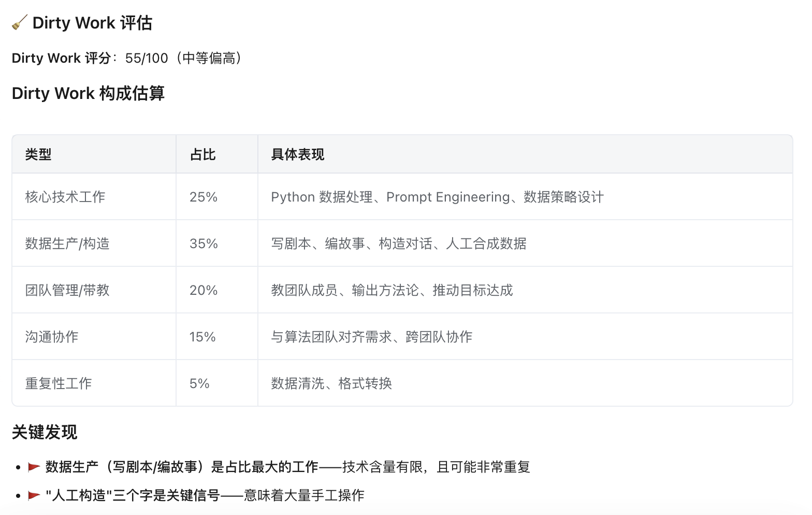This screenshot has width=812, height=515.
Task: Click the 重复性工作 row label
Action: [x=59, y=383]
